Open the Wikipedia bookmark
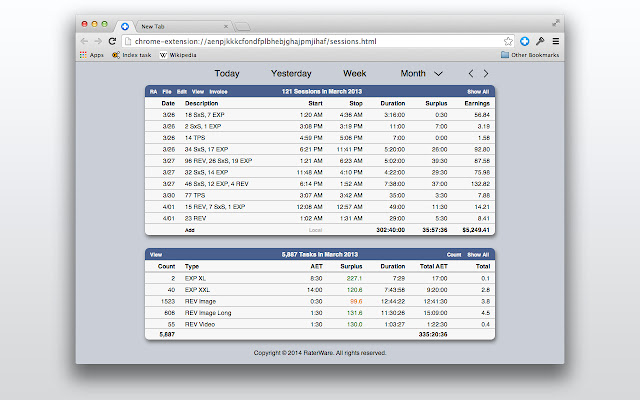640x400 pixels. pyautogui.click(x=177, y=55)
